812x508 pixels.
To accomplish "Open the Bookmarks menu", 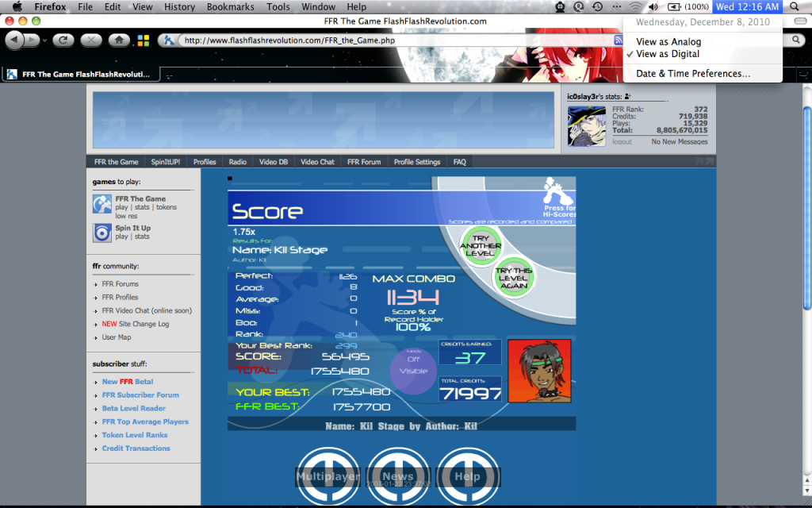I will pos(230,7).
